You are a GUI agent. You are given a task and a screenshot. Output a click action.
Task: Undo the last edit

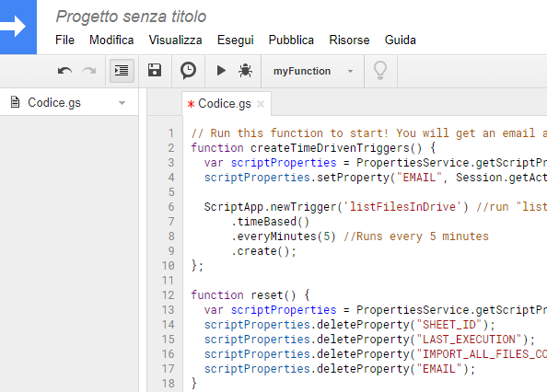[64, 71]
